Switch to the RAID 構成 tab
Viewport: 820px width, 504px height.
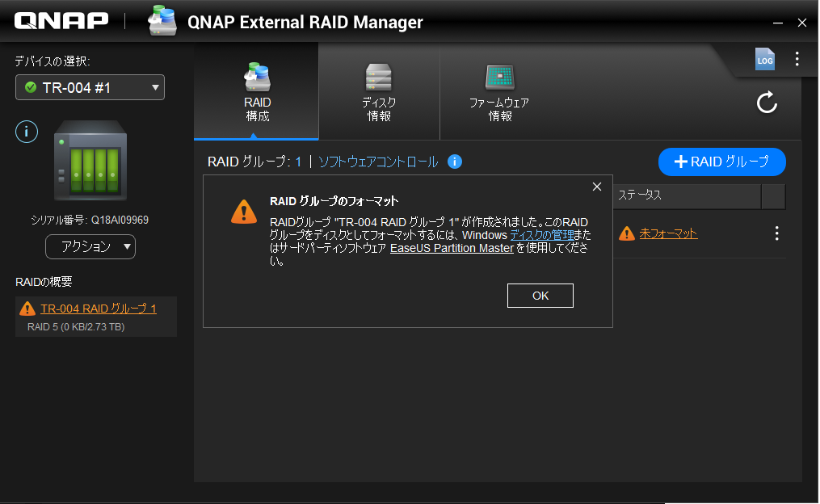(x=257, y=93)
